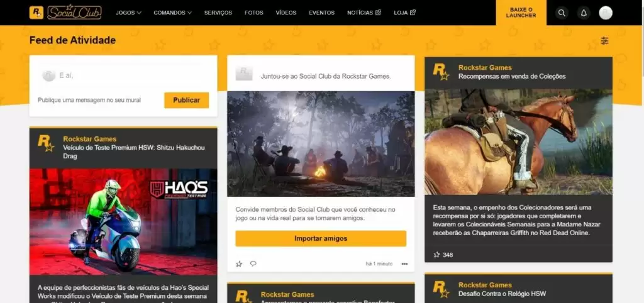Image resolution: width=644 pixels, height=303 pixels.
Task: Click Rockstar logo on Recompensas de Coleções post
Action: [x=441, y=72]
